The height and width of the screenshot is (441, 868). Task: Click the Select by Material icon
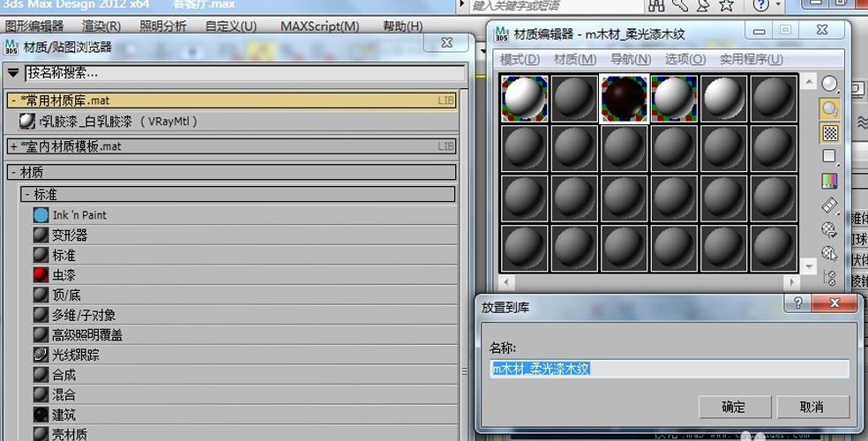coord(829,253)
